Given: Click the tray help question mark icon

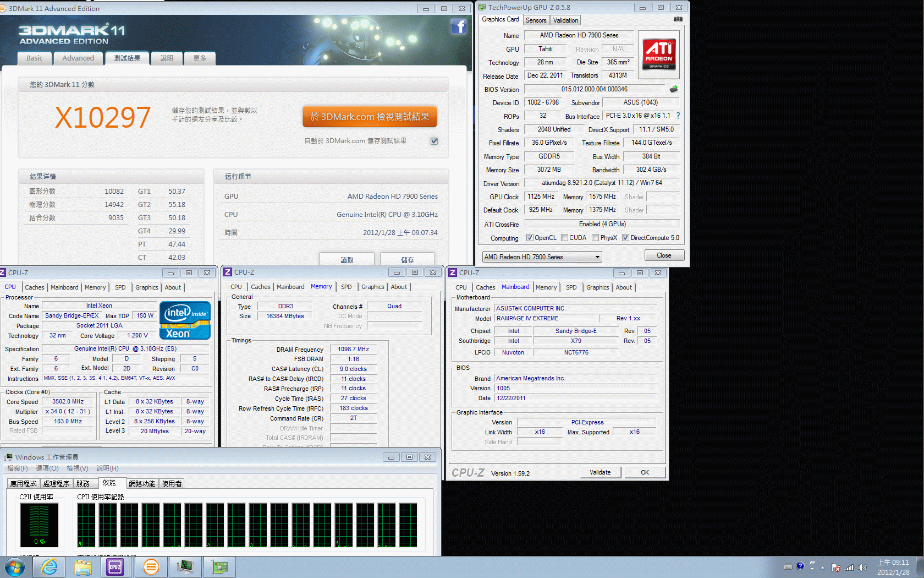Looking at the screenshot, I should (800, 566).
